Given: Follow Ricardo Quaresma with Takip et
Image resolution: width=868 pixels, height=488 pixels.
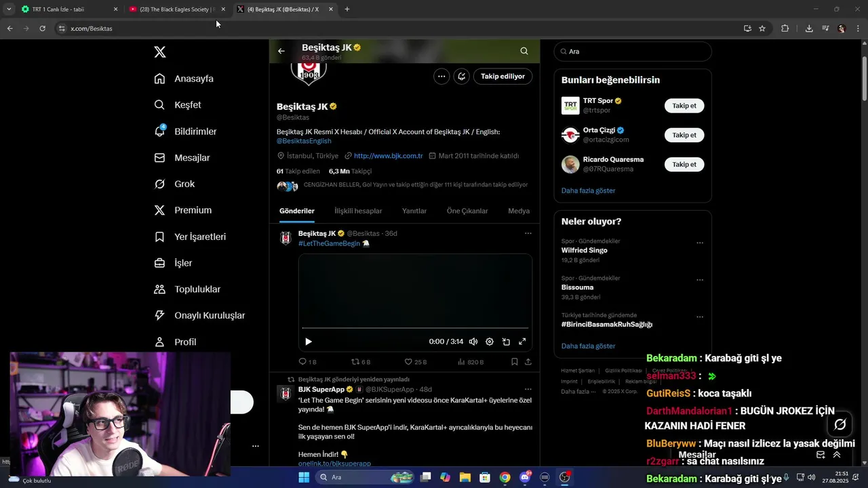Looking at the screenshot, I should point(684,164).
